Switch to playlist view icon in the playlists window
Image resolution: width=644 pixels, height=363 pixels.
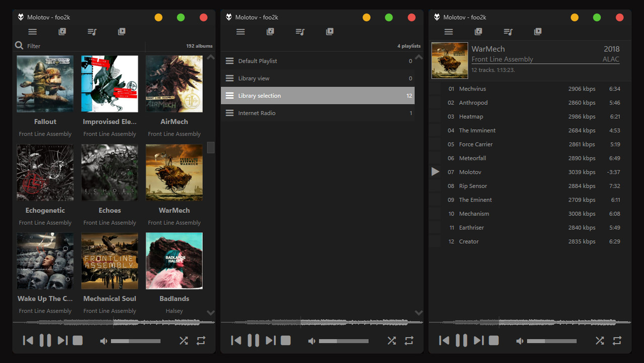[300, 32]
